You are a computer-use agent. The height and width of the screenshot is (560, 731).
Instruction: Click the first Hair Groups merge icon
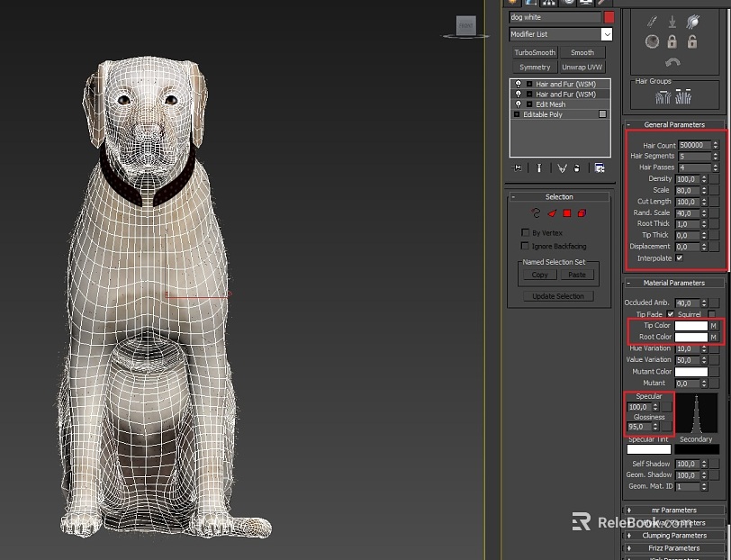point(663,96)
